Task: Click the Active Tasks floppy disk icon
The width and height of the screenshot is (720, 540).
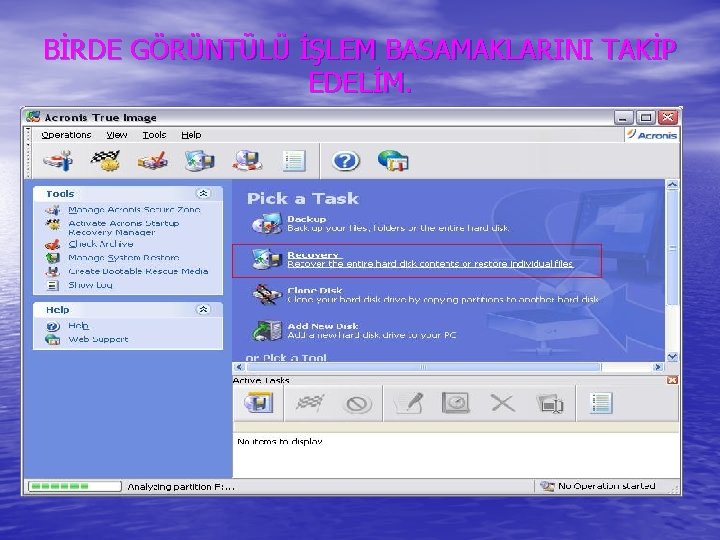Action: click(259, 403)
